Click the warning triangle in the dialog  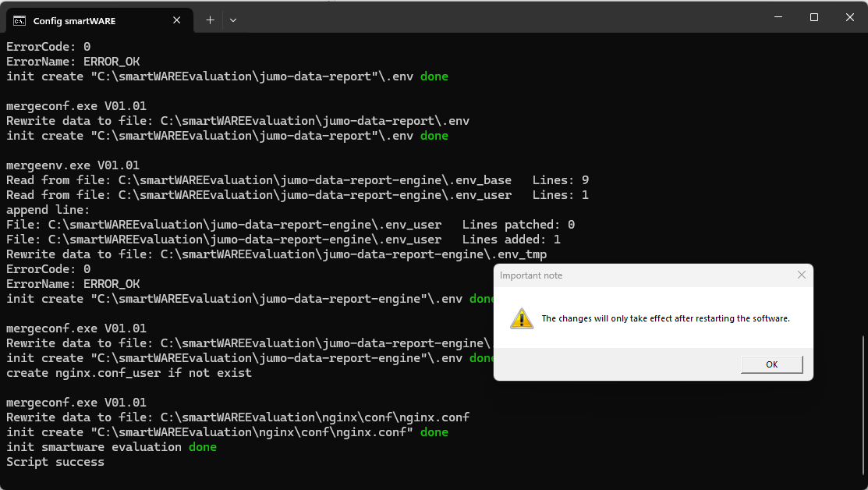521,318
